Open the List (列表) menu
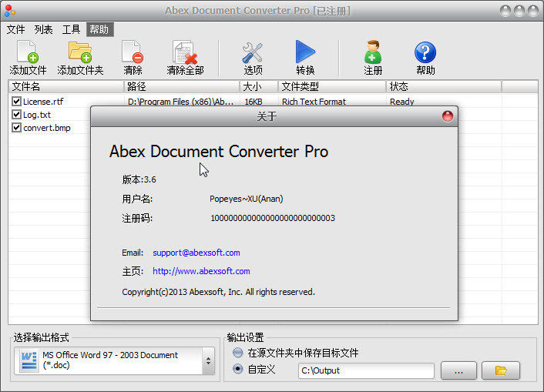Viewport: 544px width, 392px height. pyautogui.click(x=43, y=29)
